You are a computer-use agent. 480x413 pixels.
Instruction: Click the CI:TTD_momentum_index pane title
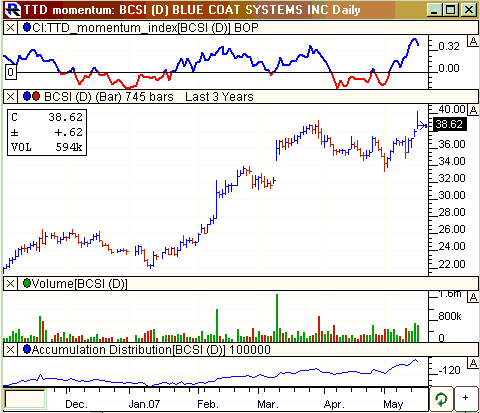145,28
